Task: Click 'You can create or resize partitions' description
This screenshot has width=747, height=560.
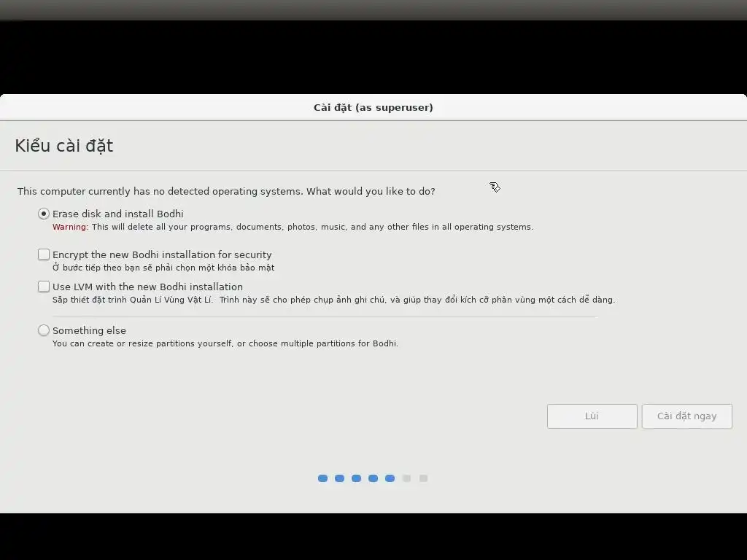Action: 225,344
